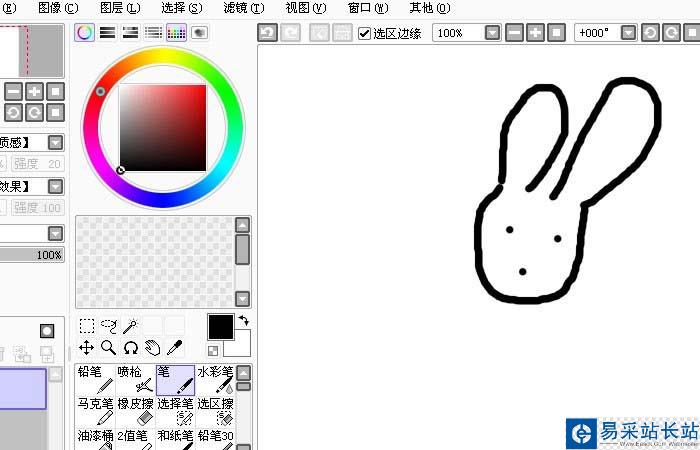Viewport: 700px width, 450px height.
Task: Click the black foreground color swatch
Action: click(221, 327)
